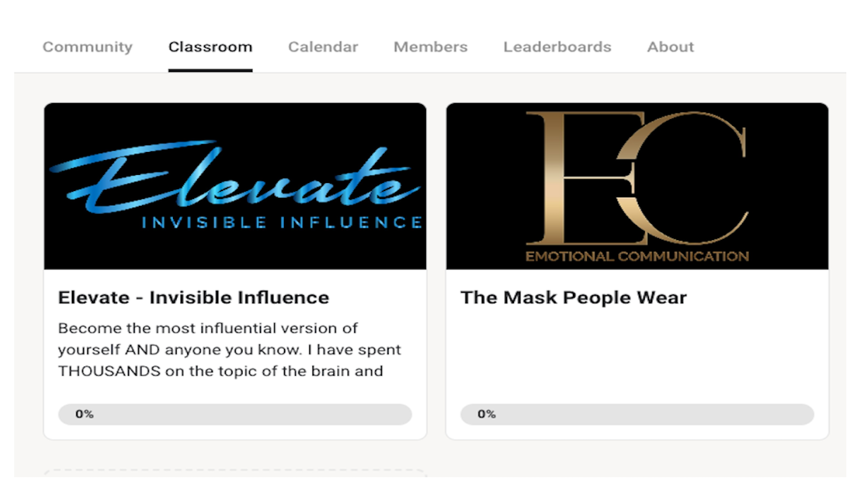Click the dashed placeholder card below courses
This screenshot has width=868, height=490.
click(x=234, y=473)
